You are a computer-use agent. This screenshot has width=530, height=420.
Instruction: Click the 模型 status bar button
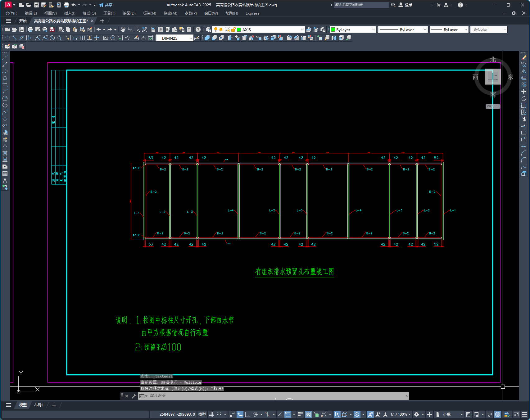[202, 414]
